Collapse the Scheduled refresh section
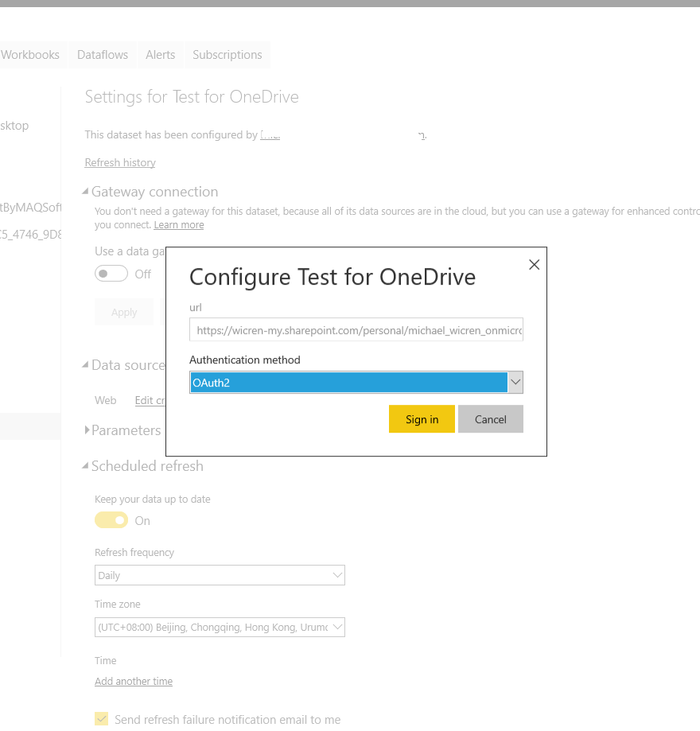This screenshot has height=731, width=700. coord(85,465)
